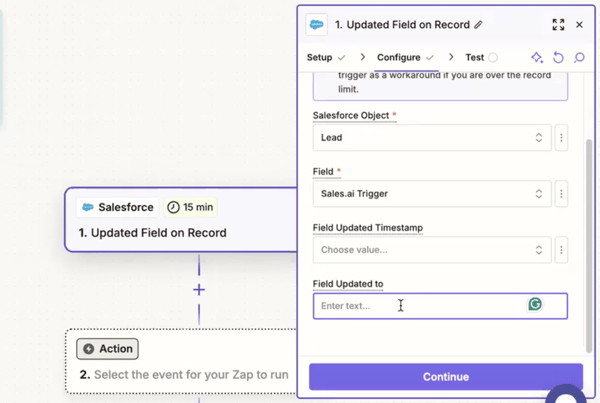
Task: Click the Continue button
Action: click(x=446, y=377)
